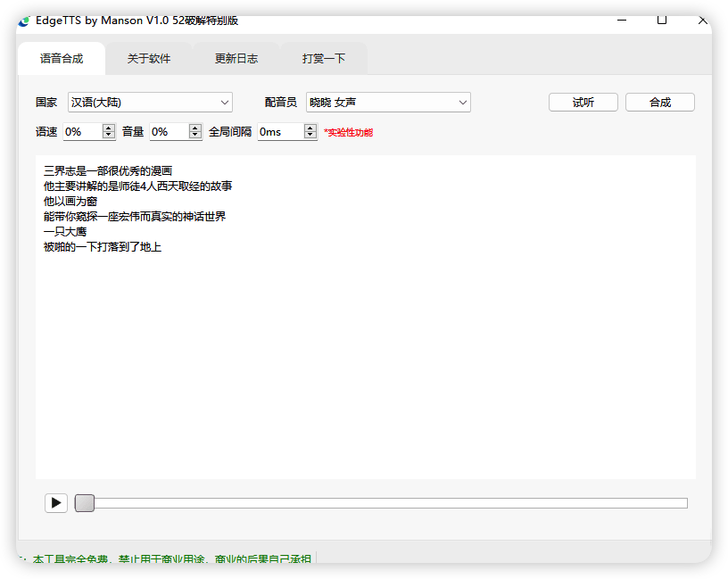Increase 语速 speed with up arrow
The height and width of the screenshot is (579, 728).
click(109, 128)
